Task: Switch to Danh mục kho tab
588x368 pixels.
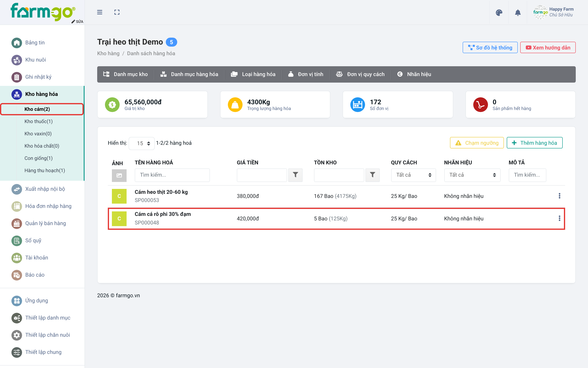Action: 126,74
